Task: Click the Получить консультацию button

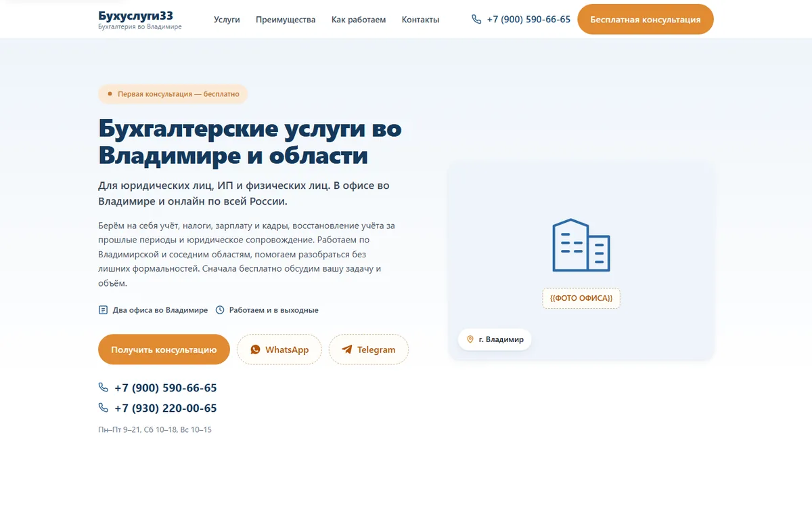Action: [164, 350]
